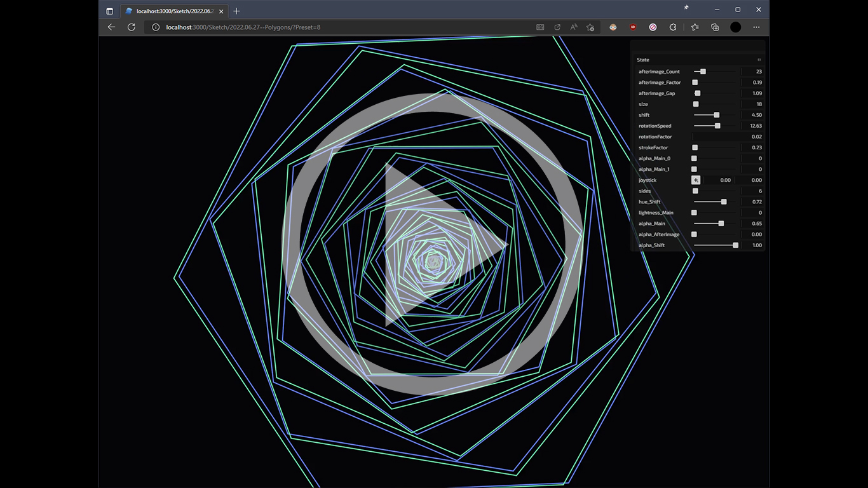Edit afterImage_Factor value 0.19

coord(753,83)
